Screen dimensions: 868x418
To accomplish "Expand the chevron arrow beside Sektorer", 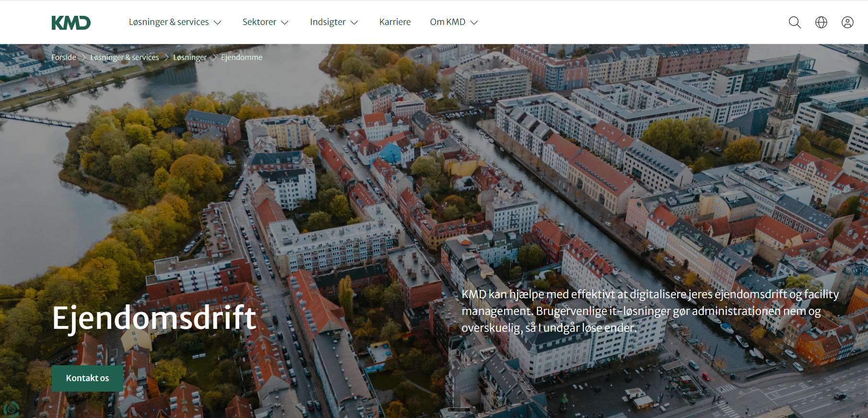I will (284, 23).
